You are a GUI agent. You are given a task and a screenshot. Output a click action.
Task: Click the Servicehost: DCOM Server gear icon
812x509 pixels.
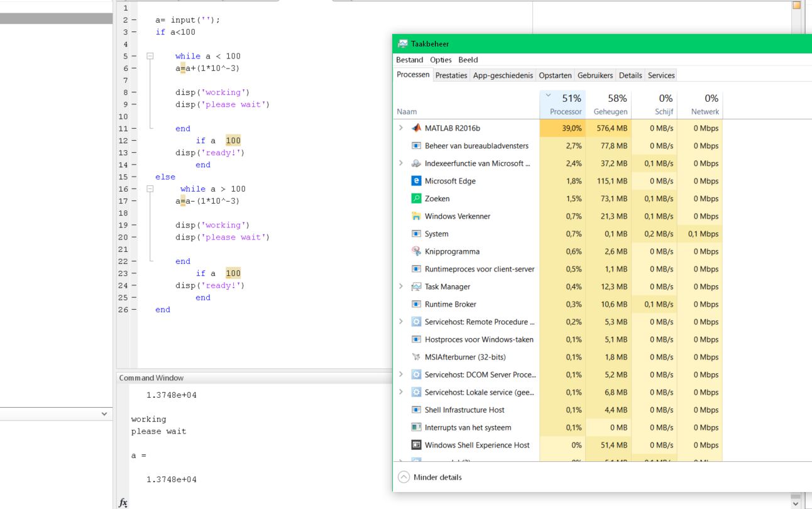[x=416, y=375]
